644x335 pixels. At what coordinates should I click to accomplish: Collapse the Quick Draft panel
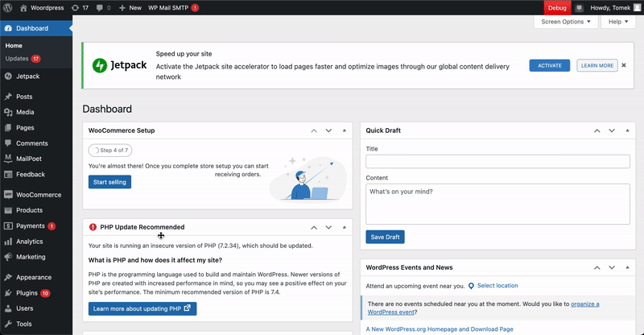click(627, 130)
